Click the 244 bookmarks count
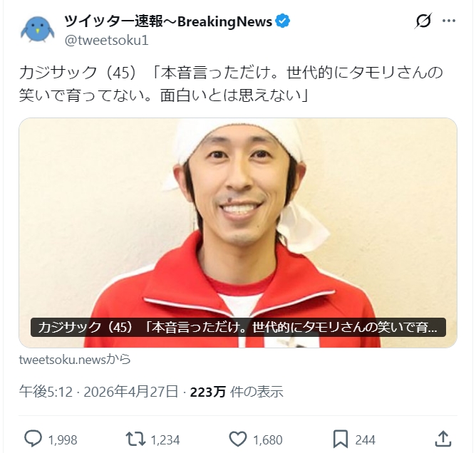476x453 pixels. 366,440
